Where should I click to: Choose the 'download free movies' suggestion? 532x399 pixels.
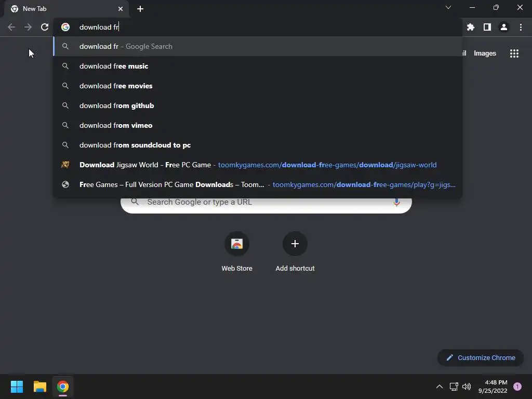coord(258,86)
